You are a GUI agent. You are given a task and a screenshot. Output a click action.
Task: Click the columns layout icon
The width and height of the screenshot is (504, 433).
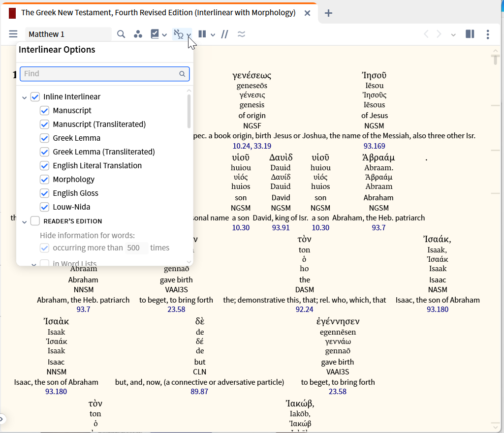pos(202,34)
